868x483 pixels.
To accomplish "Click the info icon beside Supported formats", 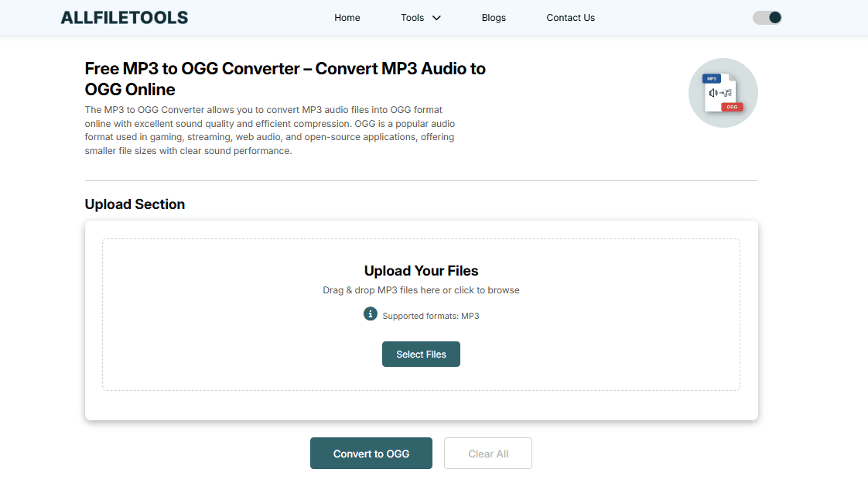I will click(x=370, y=313).
